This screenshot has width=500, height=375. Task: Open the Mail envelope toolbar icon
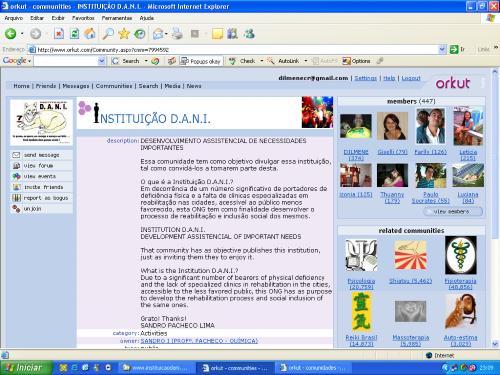(158, 33)
